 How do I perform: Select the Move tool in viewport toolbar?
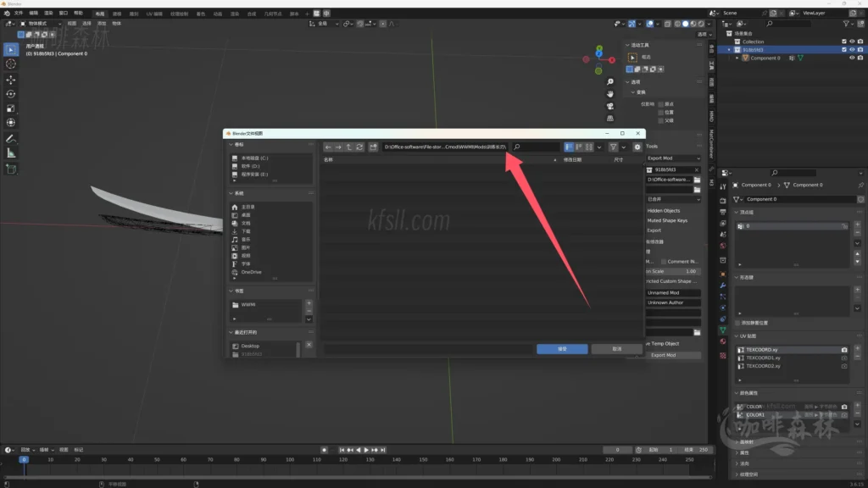click(11, 79)
